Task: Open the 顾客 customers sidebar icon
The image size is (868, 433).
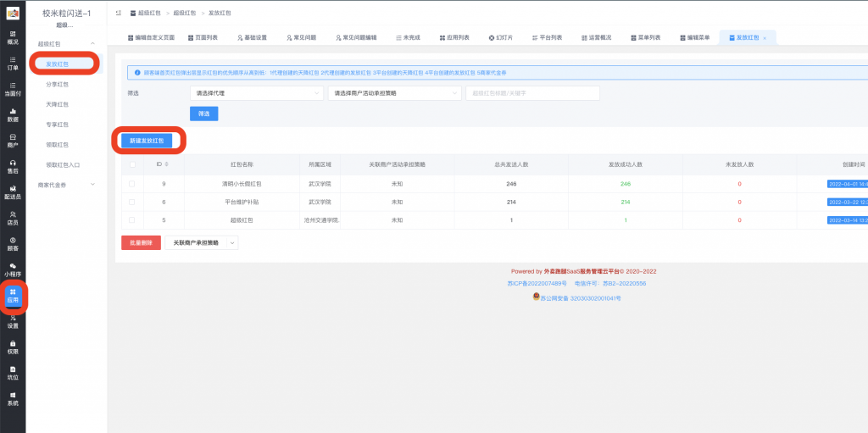Action: coord(12,244)
